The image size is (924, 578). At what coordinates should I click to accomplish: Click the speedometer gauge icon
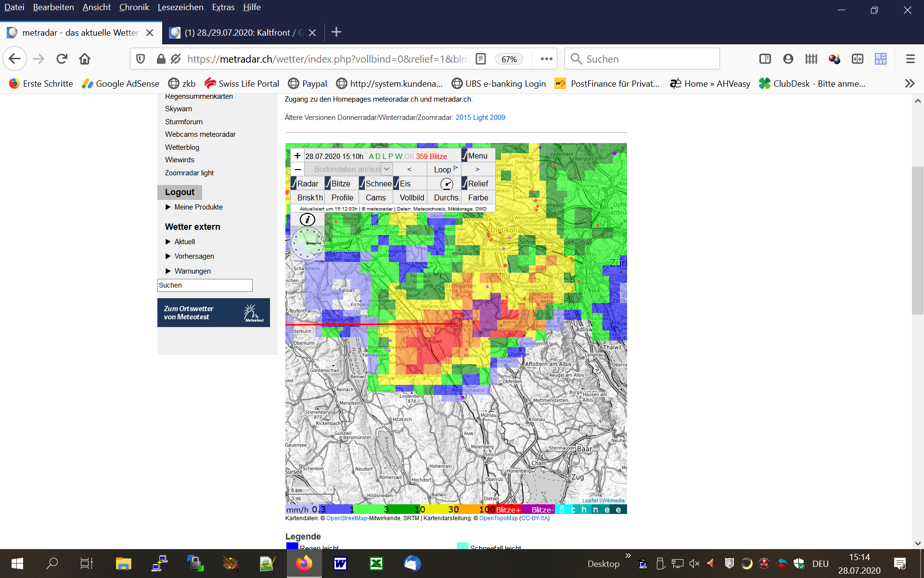tap(447, 184)
